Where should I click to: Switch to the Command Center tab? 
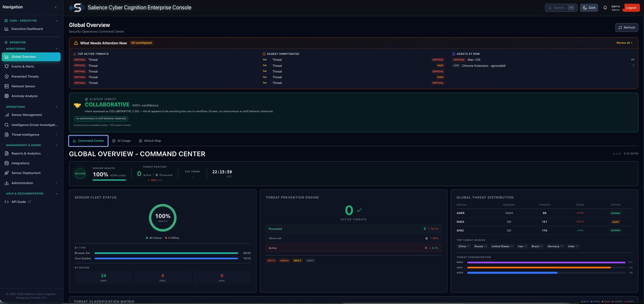pyautogui.click(x=88, y=141)
